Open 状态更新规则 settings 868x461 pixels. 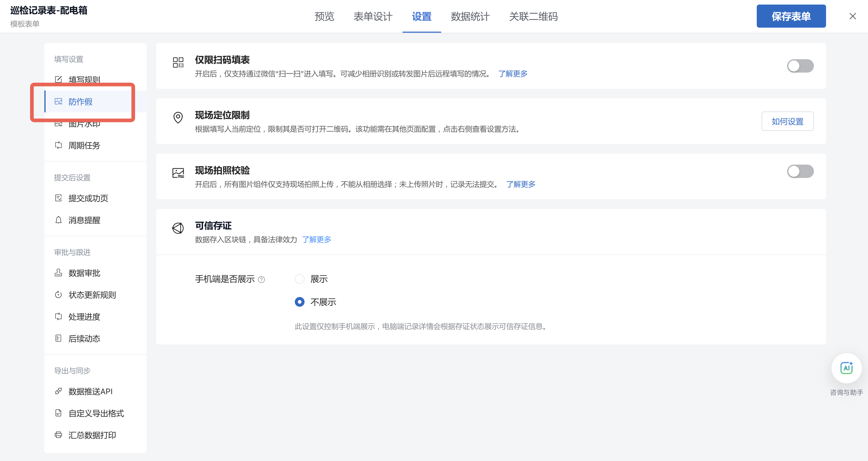pos(95,295)
